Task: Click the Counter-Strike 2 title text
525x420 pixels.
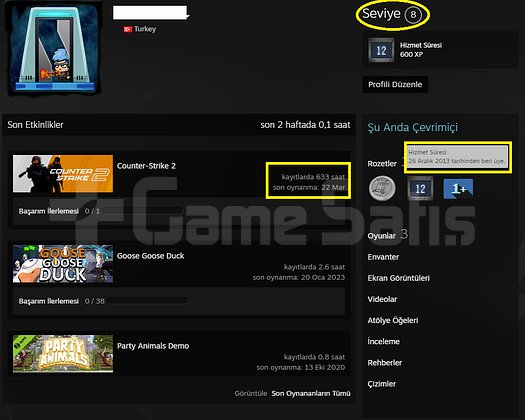Action: 146,166
